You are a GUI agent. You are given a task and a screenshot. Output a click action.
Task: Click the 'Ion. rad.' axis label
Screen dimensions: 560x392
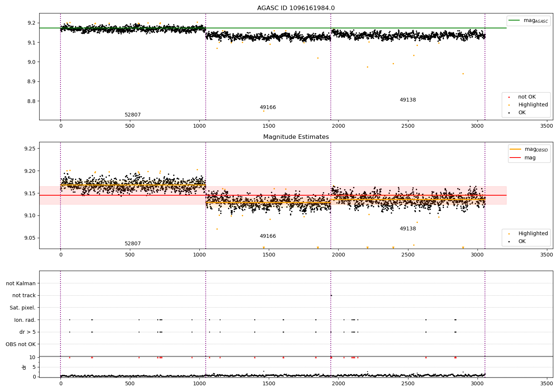25,320
